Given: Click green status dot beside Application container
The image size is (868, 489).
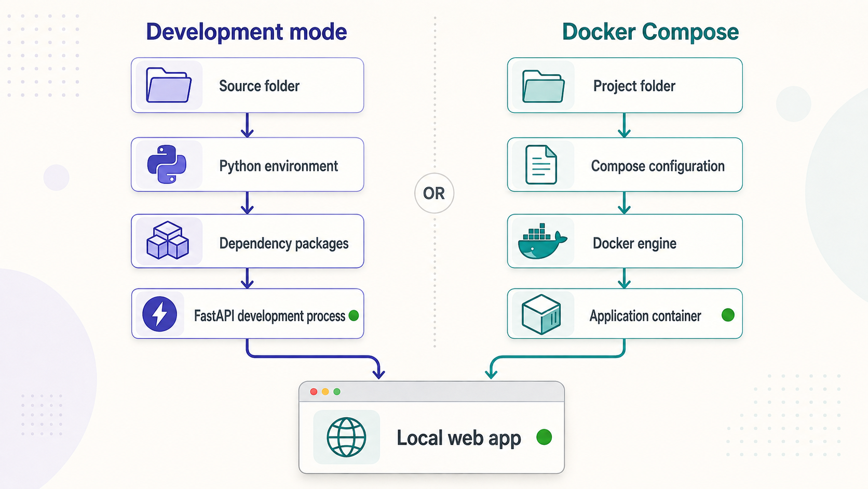Looking at the screenshot, I should coord(728,315).
